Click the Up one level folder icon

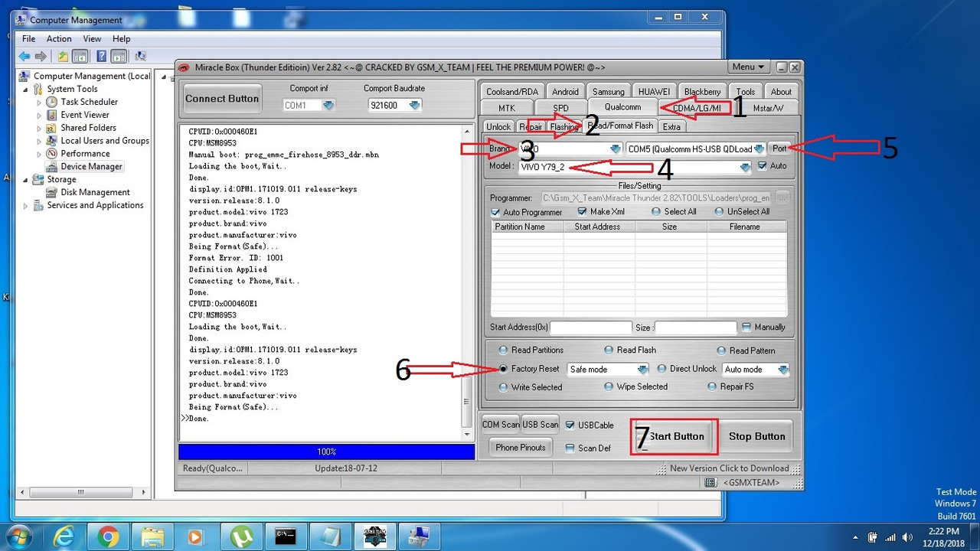(63, 56)
